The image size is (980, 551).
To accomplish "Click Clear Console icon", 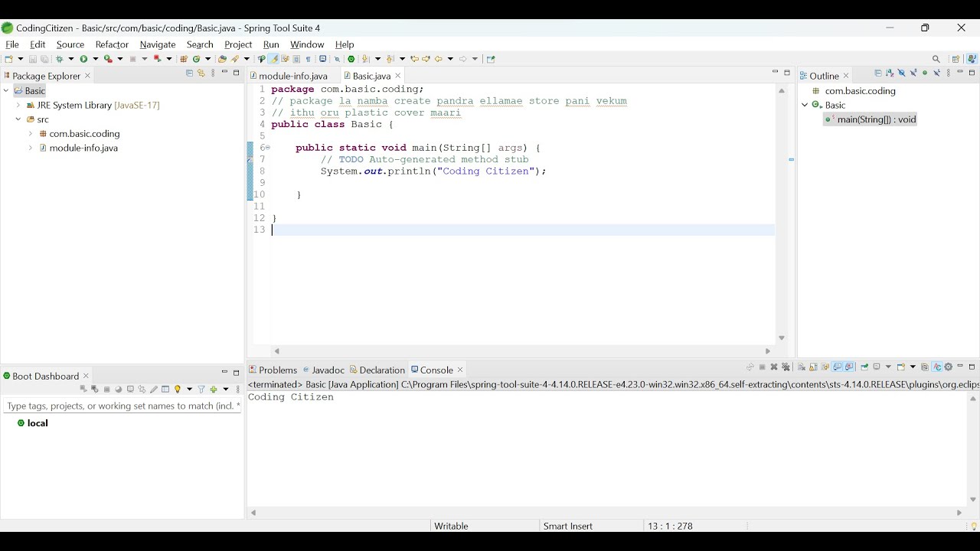I will (x=802, y=367).
